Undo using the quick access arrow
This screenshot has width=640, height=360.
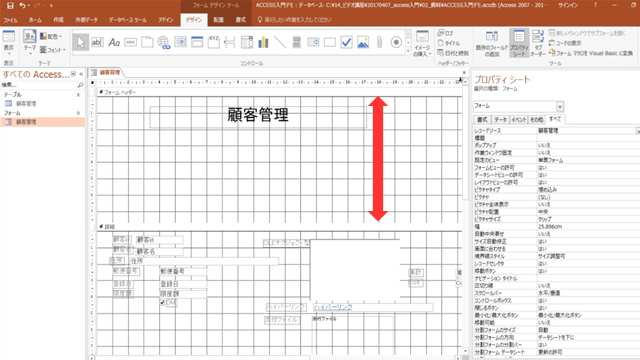[x=22, y=5]
